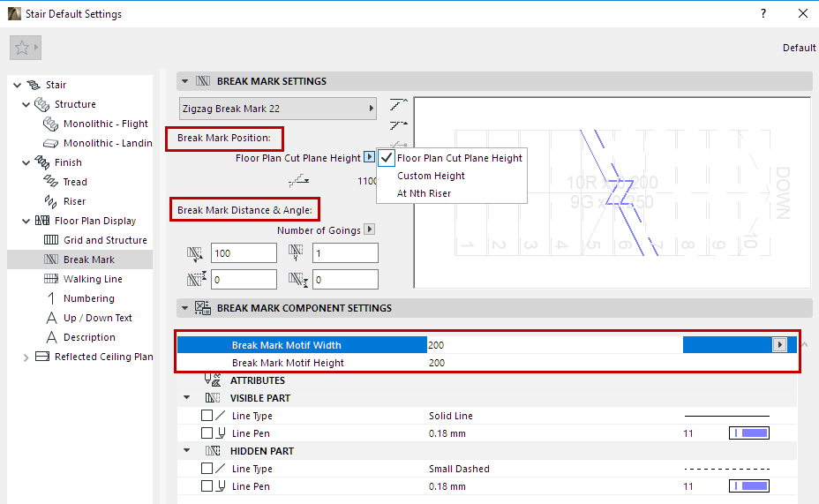Screen dimensions: 819x504
Task: Click Solid Line type value
Action: [x=451, y=416]
